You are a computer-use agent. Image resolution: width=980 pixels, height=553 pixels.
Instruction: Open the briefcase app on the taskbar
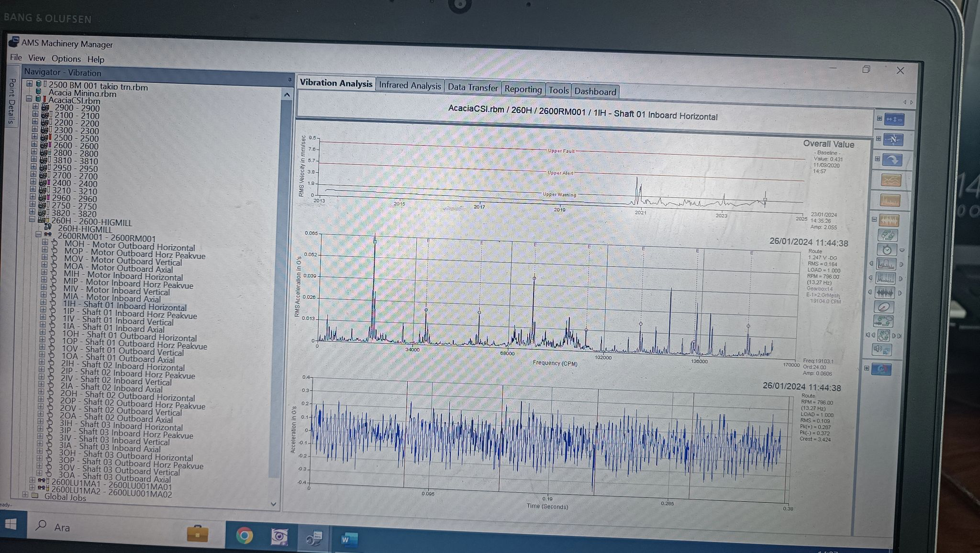[x=197, y=532]
